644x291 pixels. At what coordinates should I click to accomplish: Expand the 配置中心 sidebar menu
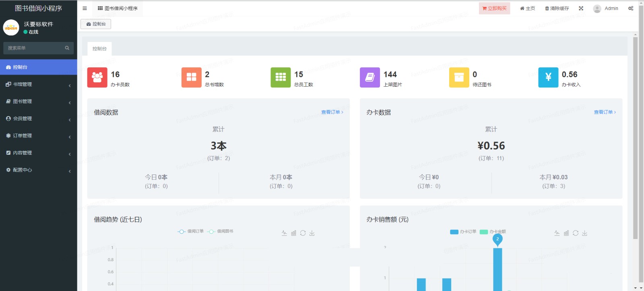pyautogui.click(x=38, y=170)
